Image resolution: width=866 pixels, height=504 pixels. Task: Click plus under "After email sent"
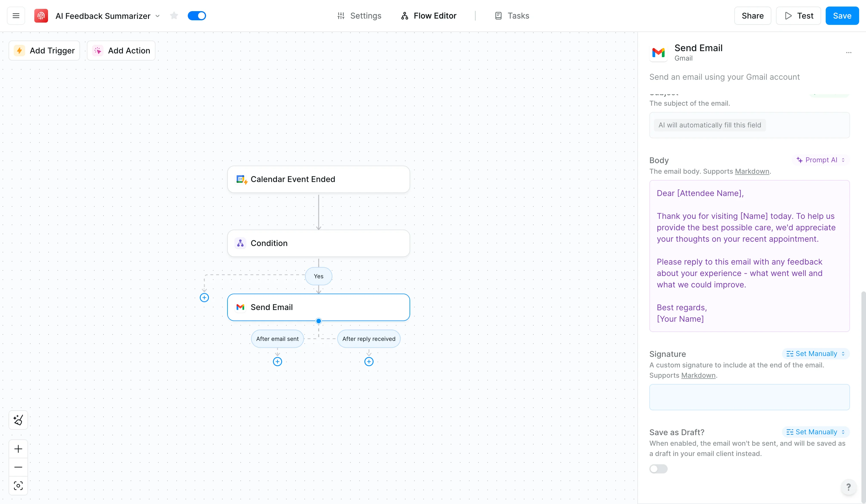(x=277, y=361)
